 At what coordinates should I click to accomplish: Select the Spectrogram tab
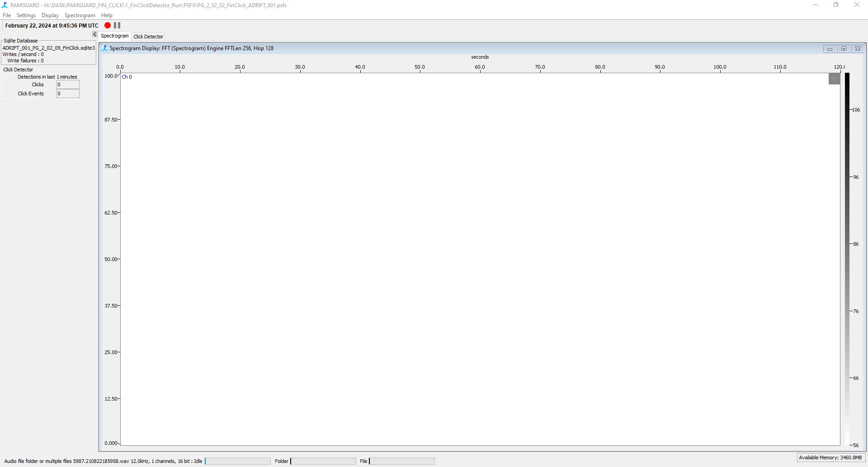(x=114, y=36)
